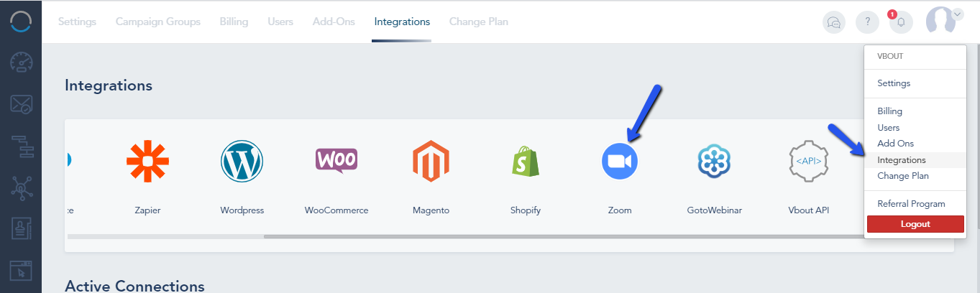
Task: Open the chat support icon
Action: click(x=834, y=22)
